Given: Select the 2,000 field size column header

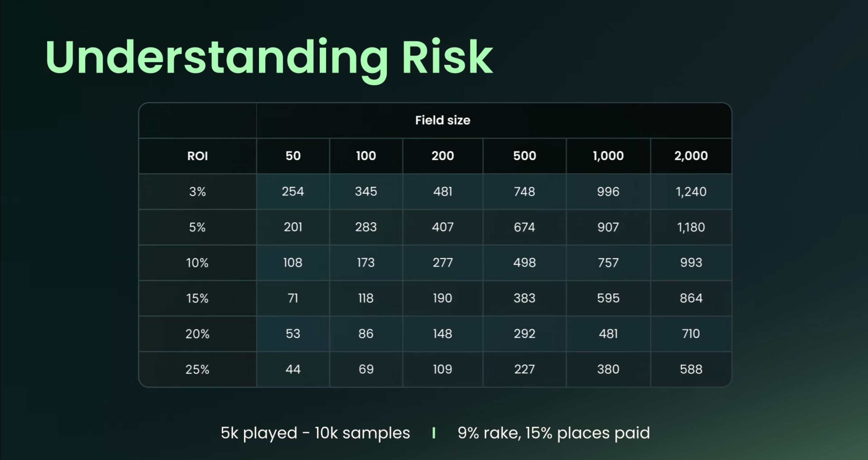Looking at the screenshot, I should (691, 156).
